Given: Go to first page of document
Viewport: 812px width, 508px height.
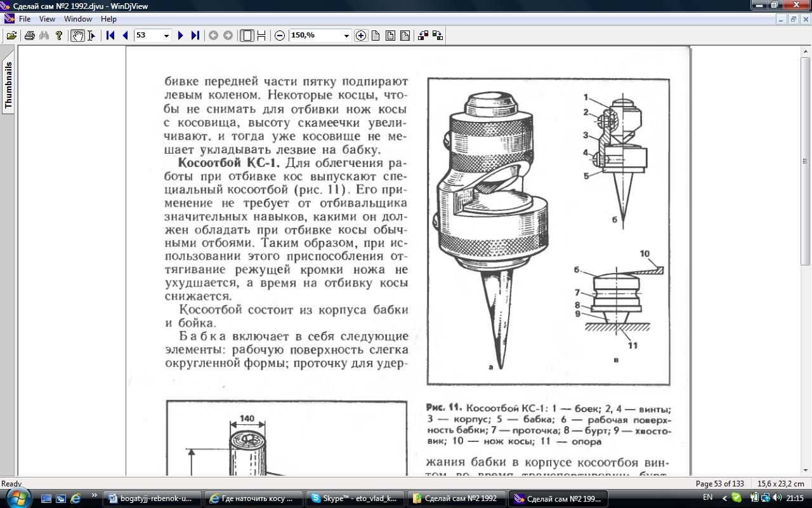Looking at the screenshot, I should [x=110, y=36].
